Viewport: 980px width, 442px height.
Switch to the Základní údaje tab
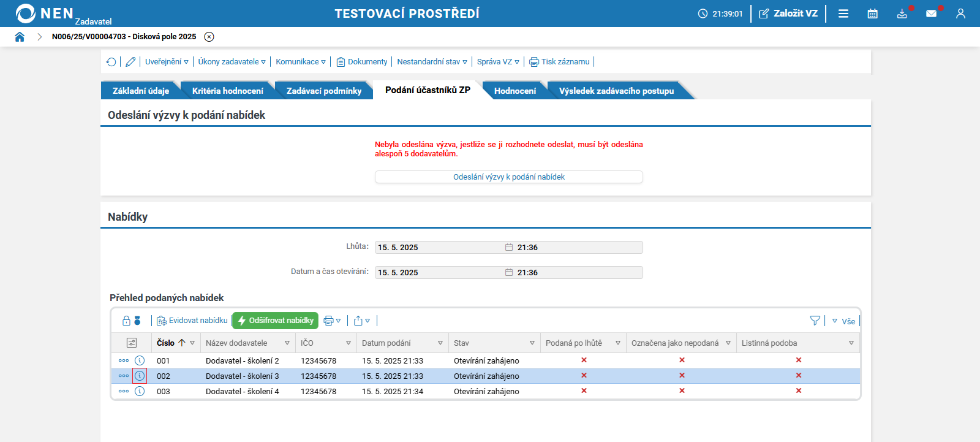click(140, 91)
